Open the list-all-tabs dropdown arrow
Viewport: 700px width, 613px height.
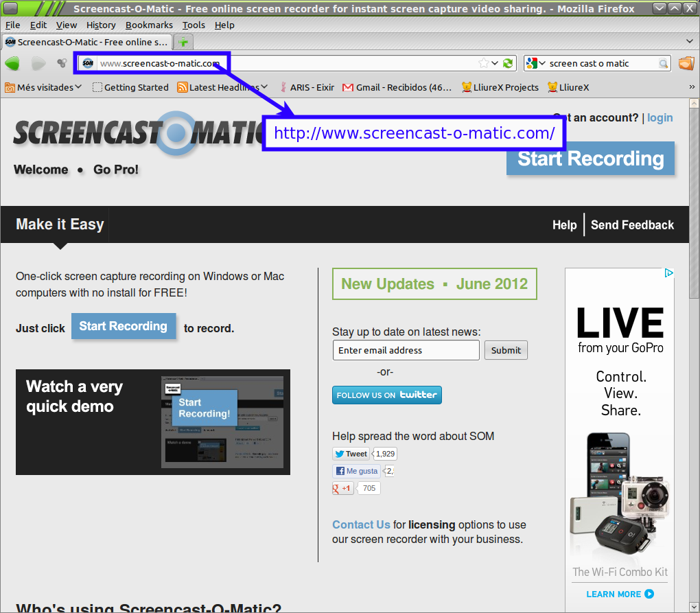[x=690, y=41]
